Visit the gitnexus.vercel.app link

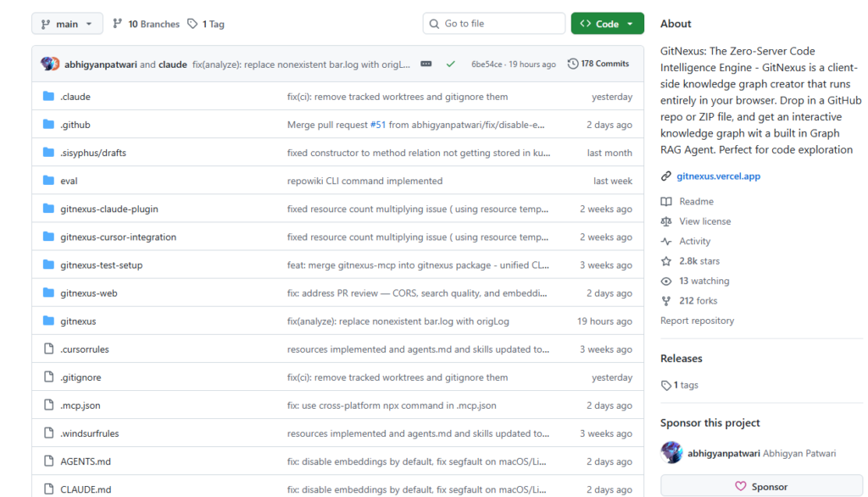point(718,176)
